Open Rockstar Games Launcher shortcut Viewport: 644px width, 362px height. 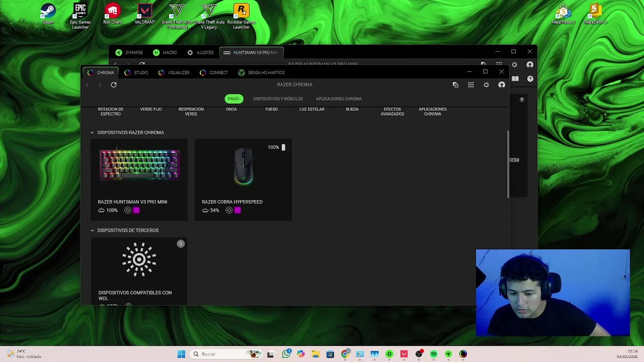241,16
